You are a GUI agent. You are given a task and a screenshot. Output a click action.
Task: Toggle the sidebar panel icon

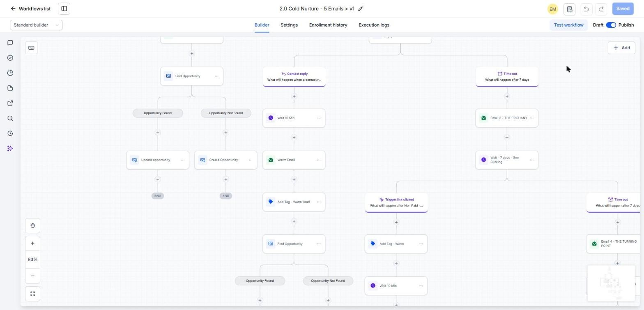click(64, 9)
